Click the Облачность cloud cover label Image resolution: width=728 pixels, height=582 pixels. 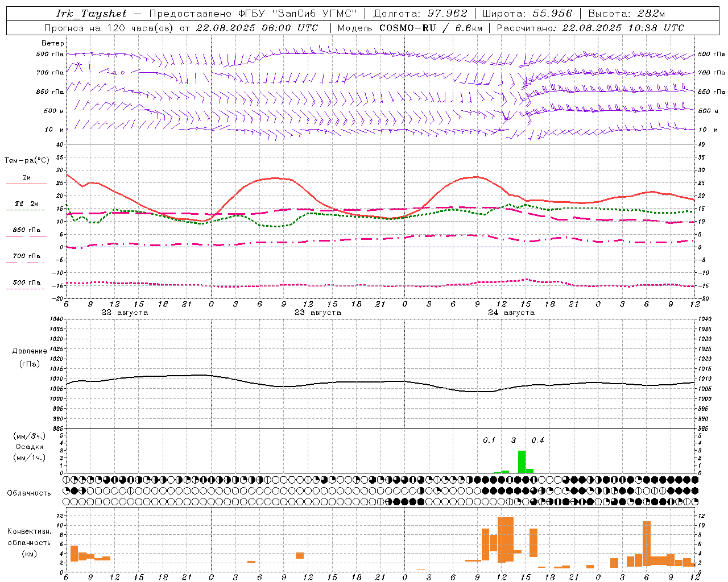29,493
